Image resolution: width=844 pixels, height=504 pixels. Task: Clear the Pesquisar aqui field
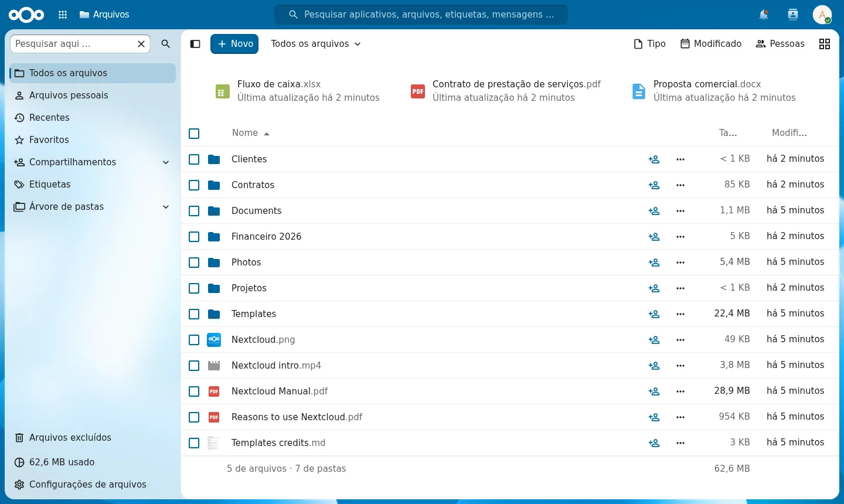[141, 44]
